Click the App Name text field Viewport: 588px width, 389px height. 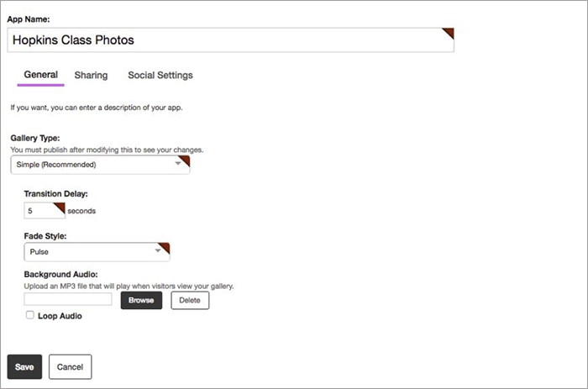click(x=230, y=39)
